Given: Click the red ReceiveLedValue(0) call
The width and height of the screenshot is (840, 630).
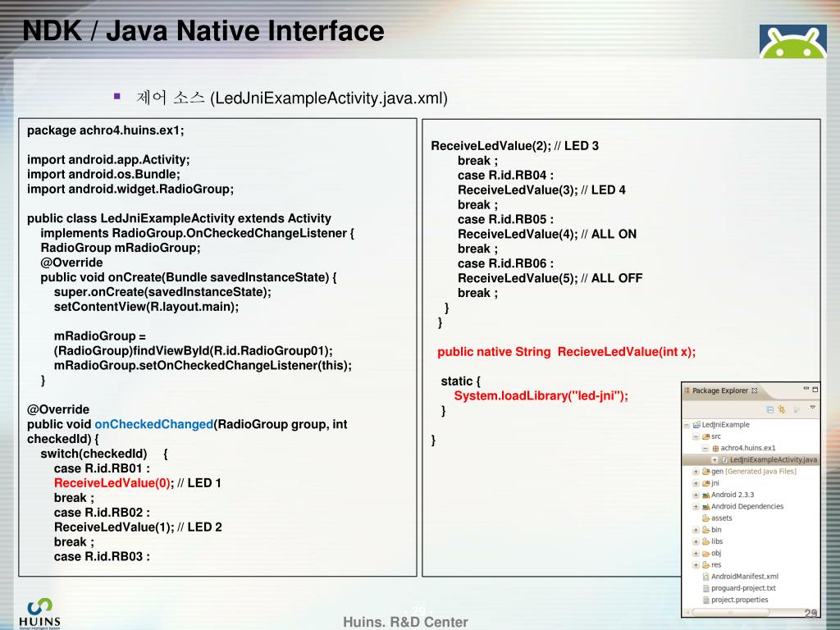Looking at the screenshot, I should point(112,483).
